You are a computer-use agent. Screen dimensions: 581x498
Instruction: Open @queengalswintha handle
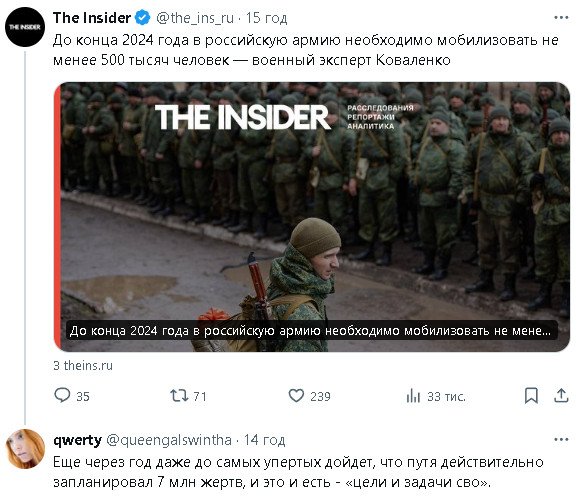[x=169, y=440]
